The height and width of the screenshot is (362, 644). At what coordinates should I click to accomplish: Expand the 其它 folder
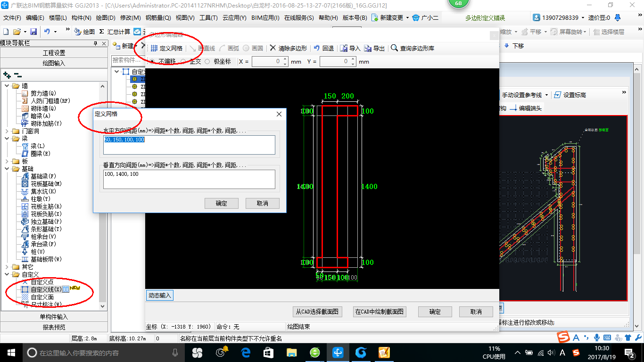coord(7,267)
